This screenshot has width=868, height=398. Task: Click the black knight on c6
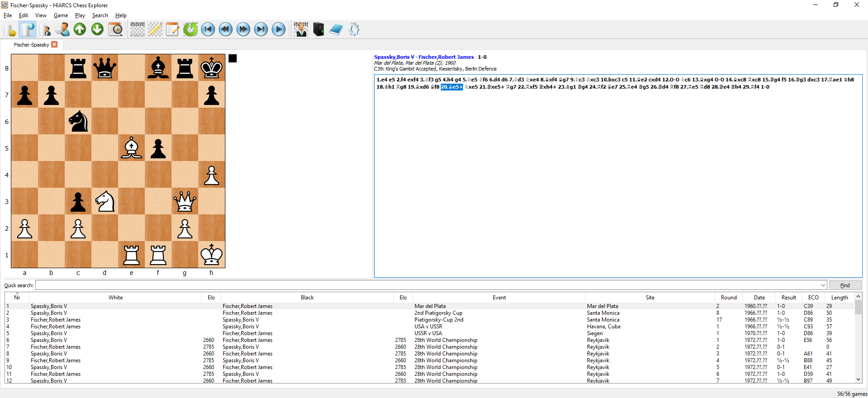click(x=78, y=121)
